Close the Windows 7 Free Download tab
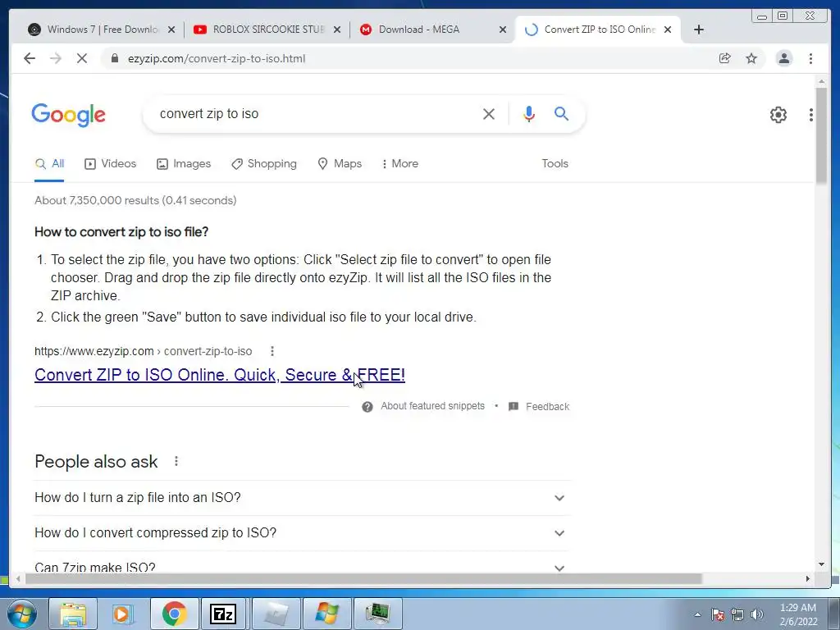The width and height of the screenshot is (840, 630). [x=171, y=30]
